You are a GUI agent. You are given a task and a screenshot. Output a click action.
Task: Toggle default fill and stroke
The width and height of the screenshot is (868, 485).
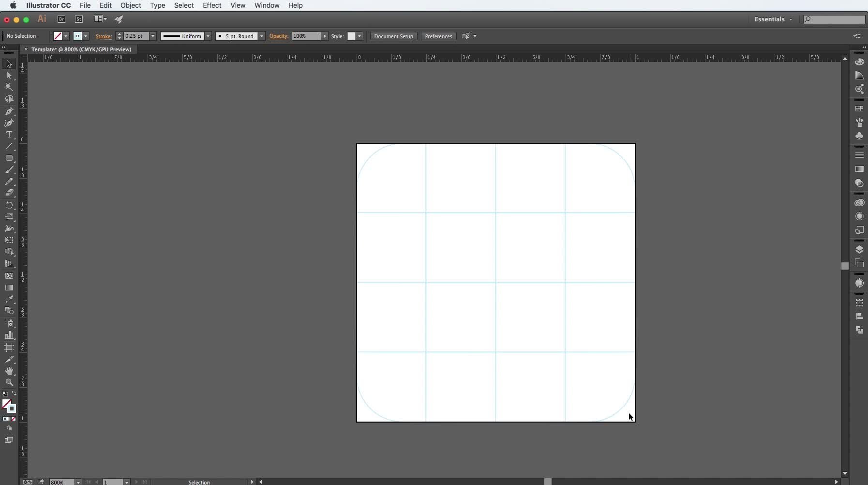[5, 394]
